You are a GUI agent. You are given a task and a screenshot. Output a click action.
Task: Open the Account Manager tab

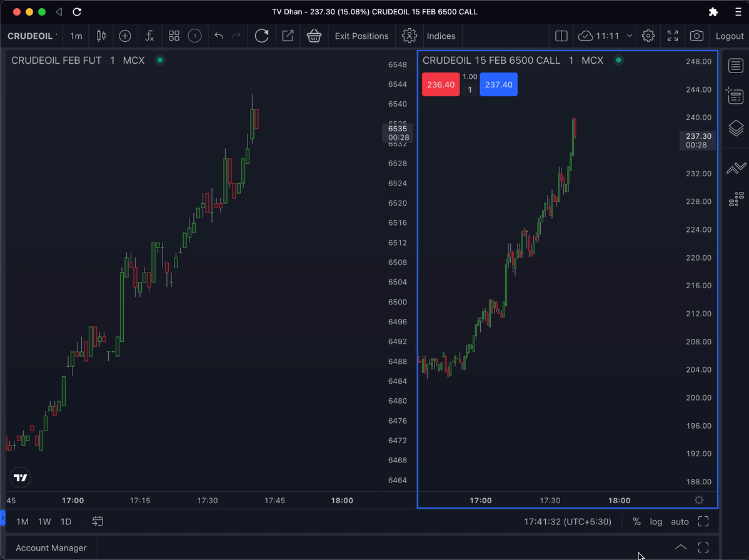click(x=51, y=548)
